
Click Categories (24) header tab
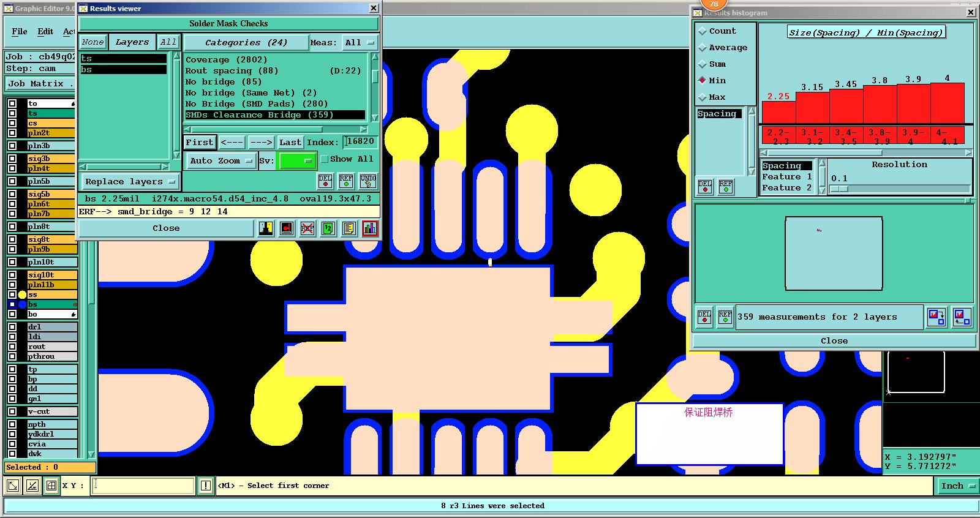point(246,43)
